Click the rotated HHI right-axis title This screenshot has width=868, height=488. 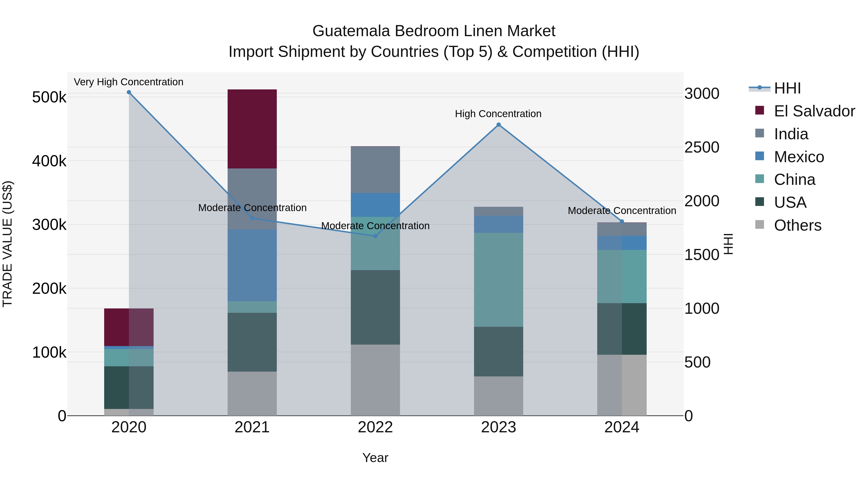click(728, 244)
